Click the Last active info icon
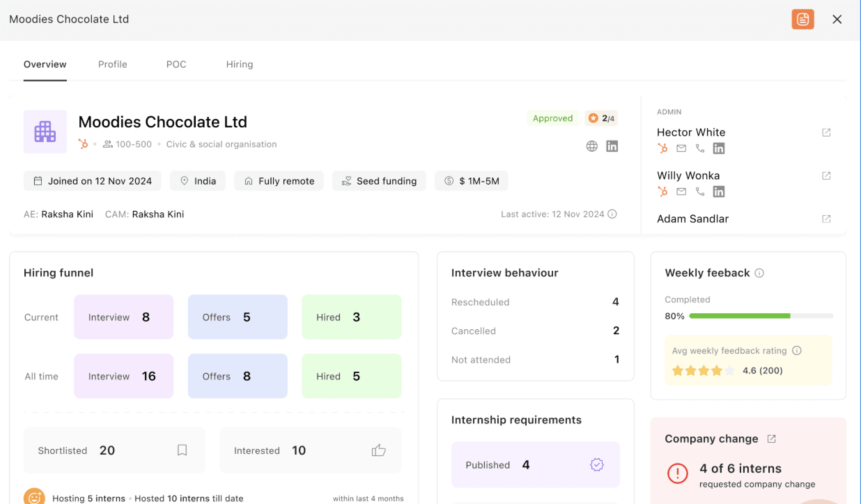This screenshot has width=861, height=504. [x=612, y=214]
